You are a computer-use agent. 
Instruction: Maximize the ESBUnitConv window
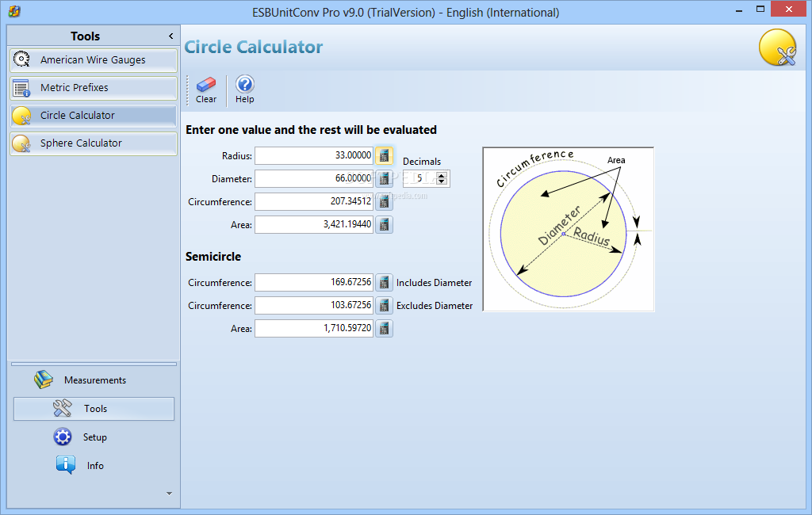point(760,10)
